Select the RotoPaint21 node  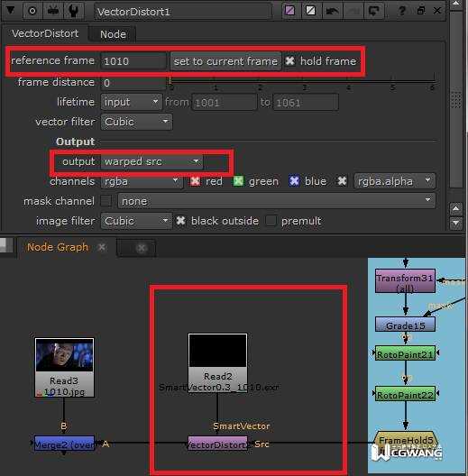coord(405,353)
